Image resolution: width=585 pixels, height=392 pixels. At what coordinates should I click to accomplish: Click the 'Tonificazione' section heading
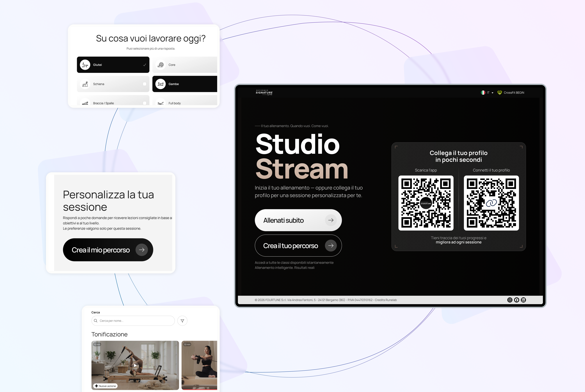coord(109,334)
